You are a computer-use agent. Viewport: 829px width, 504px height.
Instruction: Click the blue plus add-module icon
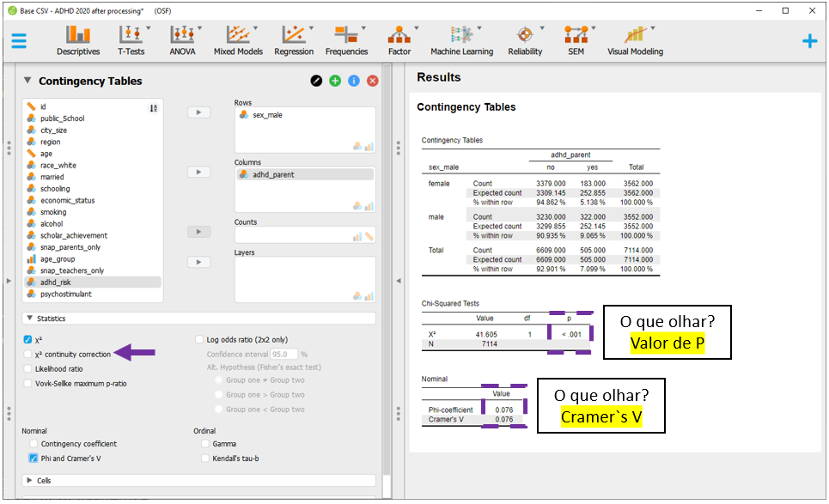[808, 40]
